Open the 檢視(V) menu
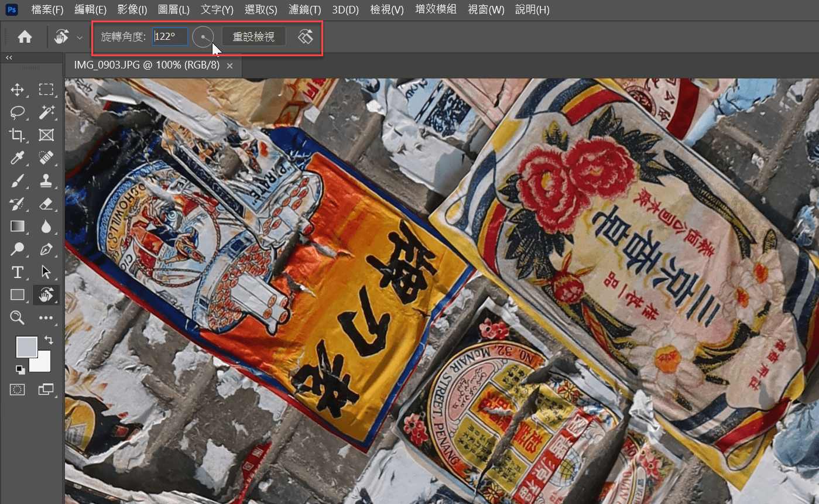Image resolution: width=819 pixels, height=504 pixels. coord(387,9)
